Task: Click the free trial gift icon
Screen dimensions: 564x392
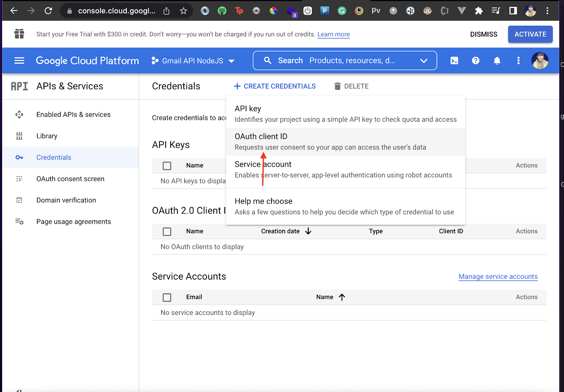Action: (19, 34)
